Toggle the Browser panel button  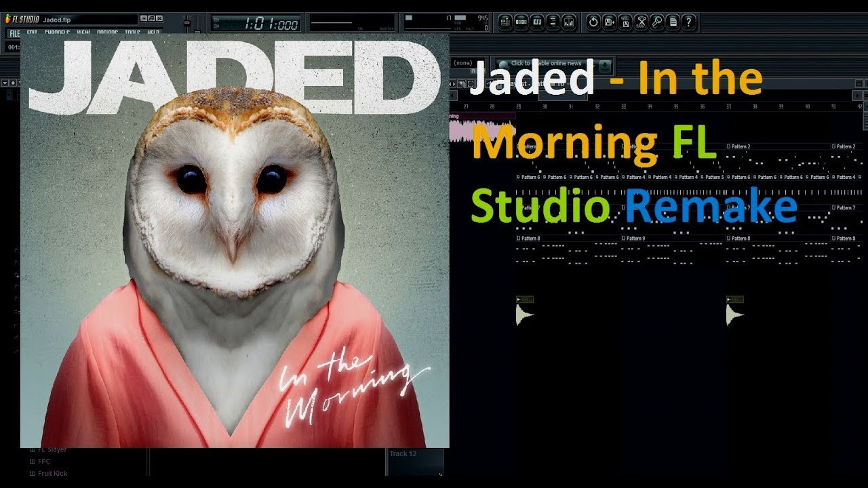(553, 22)
